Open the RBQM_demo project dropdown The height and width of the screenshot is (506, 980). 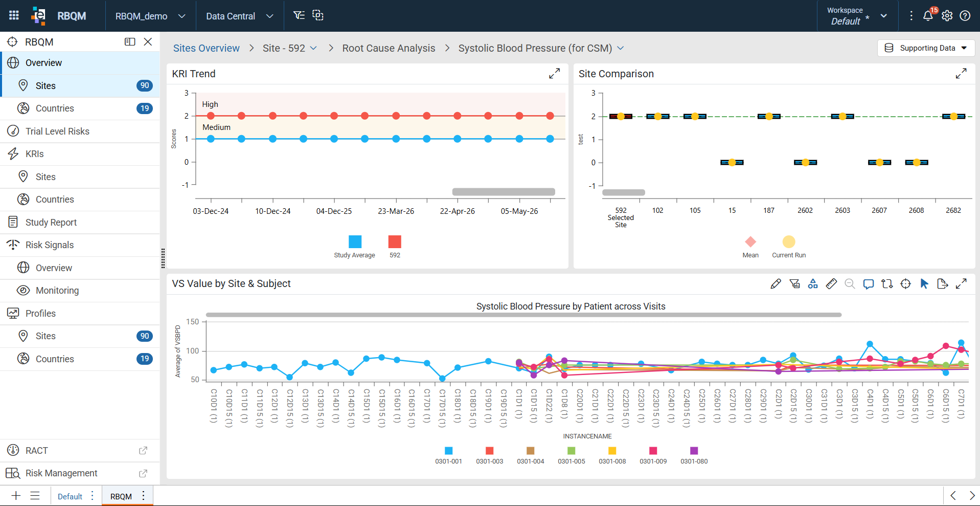(150, 16)
